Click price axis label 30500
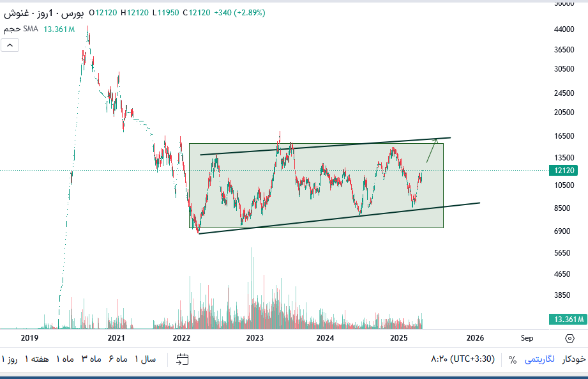 pyautogui.click(x=564, y=69)
